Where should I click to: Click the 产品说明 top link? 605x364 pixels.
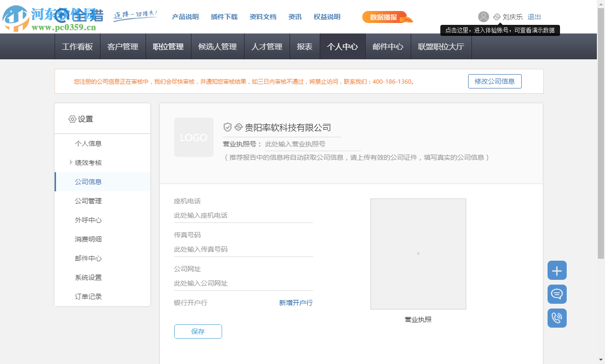(x=185, y=17)
